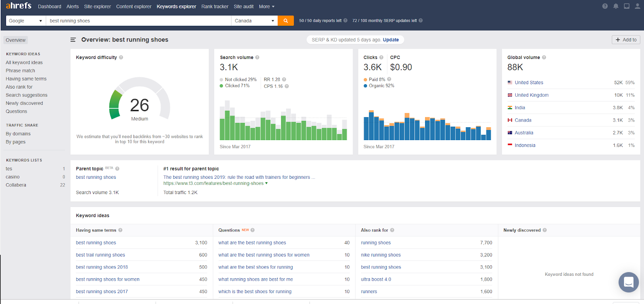Screen dimensions: 644x304
Task: Open the user account icon
Action: click(x=638, y=6)
